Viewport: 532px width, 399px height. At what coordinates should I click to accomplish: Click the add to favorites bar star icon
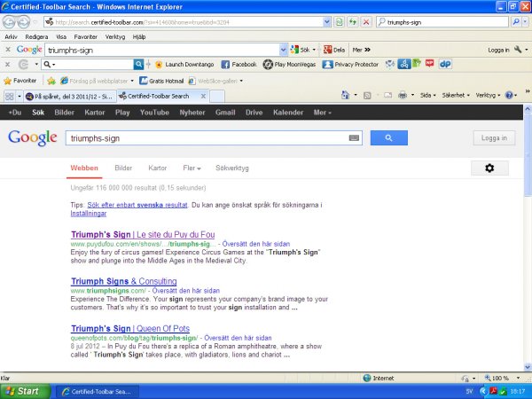pyautogui.click(x=51, y=81)
